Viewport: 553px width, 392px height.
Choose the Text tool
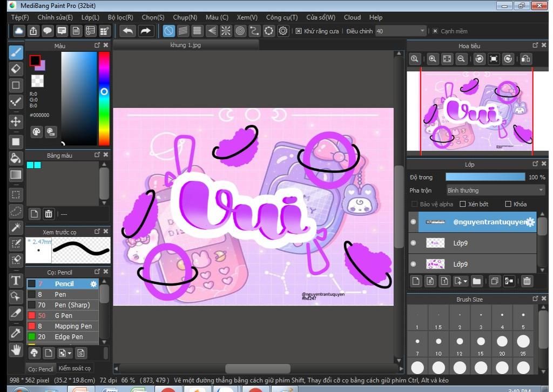click(x=16, y=280)
